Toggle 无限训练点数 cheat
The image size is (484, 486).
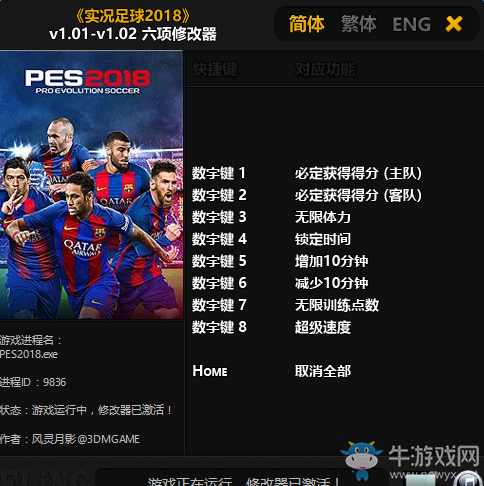click(x=337, y=305)
